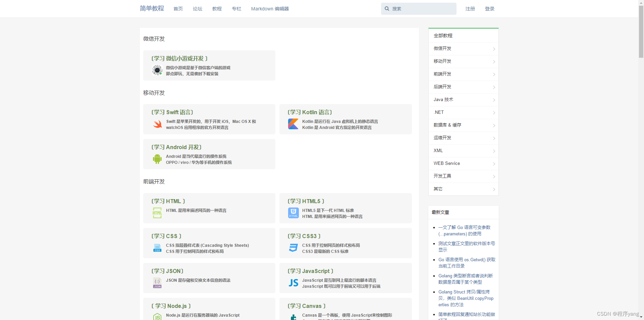The image size is (644, 320).
Task: Open the 学习 Node.js tutorial title
Action: (x=171, y=306)
